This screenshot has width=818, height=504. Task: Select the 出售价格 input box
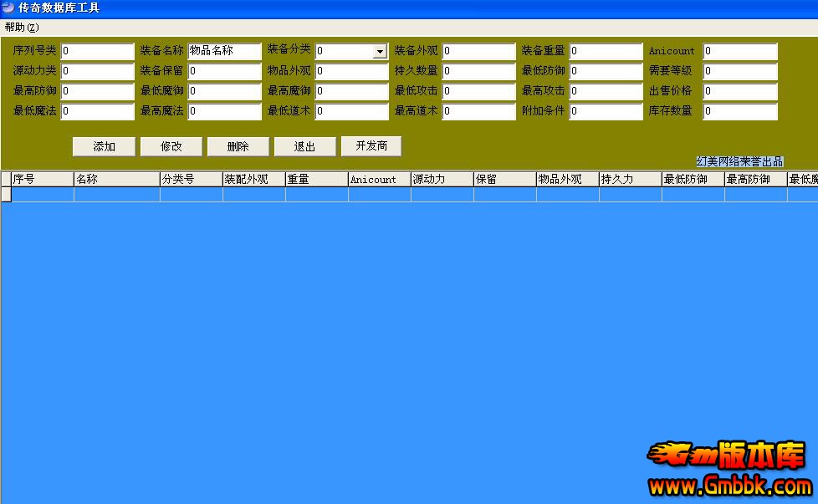click(x=739, y=92)
